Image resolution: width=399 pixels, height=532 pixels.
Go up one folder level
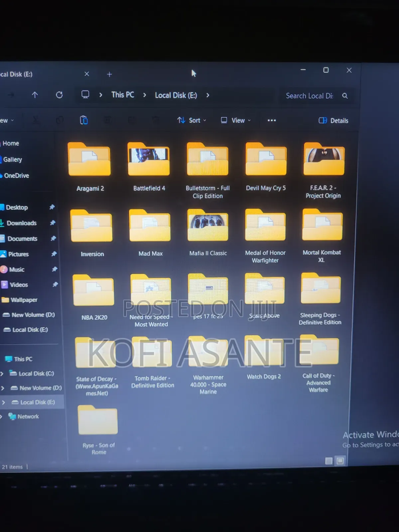35,95
